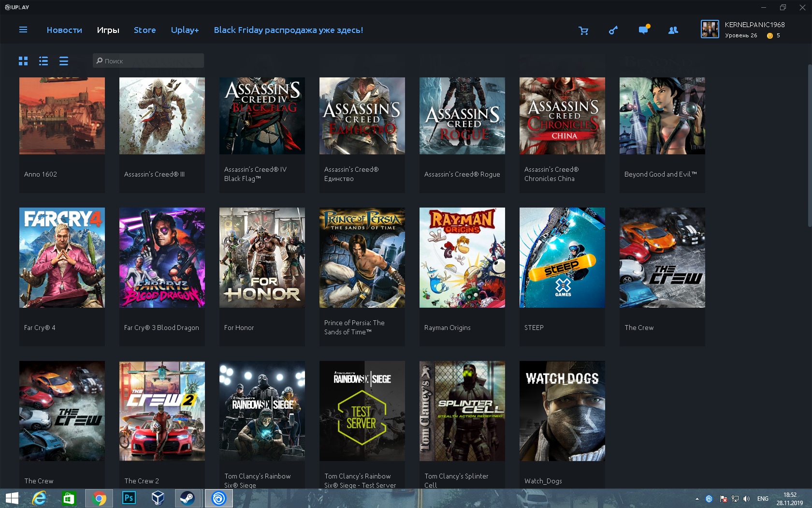This screenshot has height=508, width=812.
Task: Select the STEEP cover
Action: pos(562,258)
